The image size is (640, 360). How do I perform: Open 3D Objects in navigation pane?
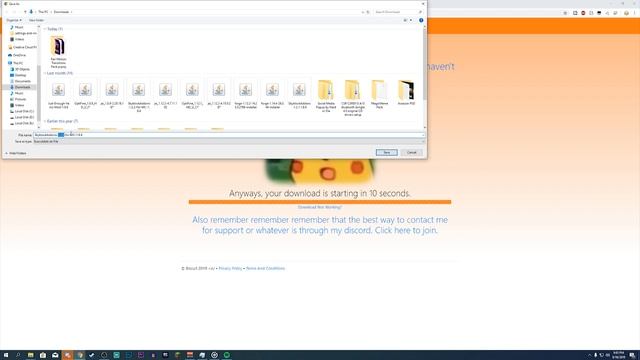tap(20, 69)
